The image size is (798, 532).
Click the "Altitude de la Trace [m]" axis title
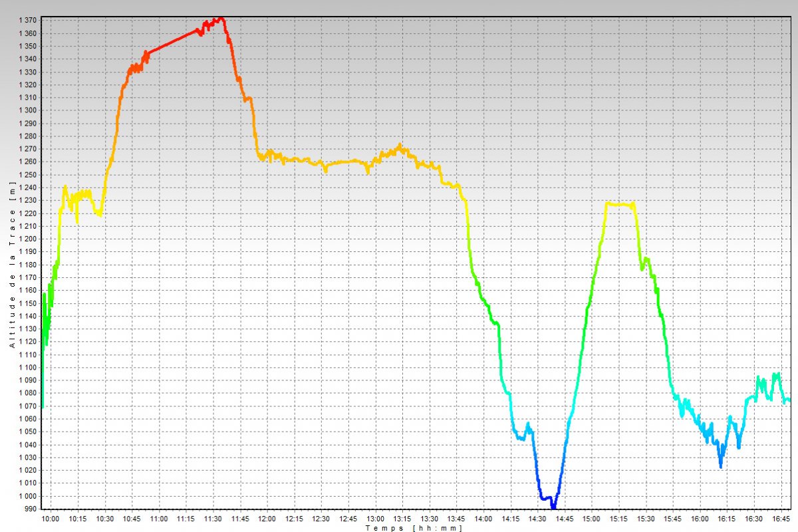tap(12, 265)
